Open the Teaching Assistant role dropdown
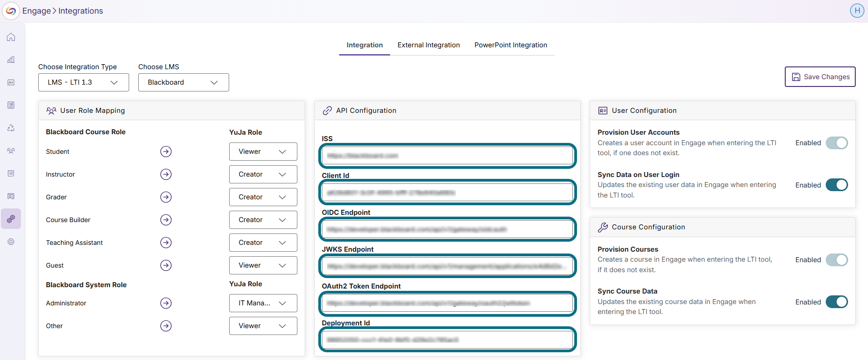 (x=263, y=243)
